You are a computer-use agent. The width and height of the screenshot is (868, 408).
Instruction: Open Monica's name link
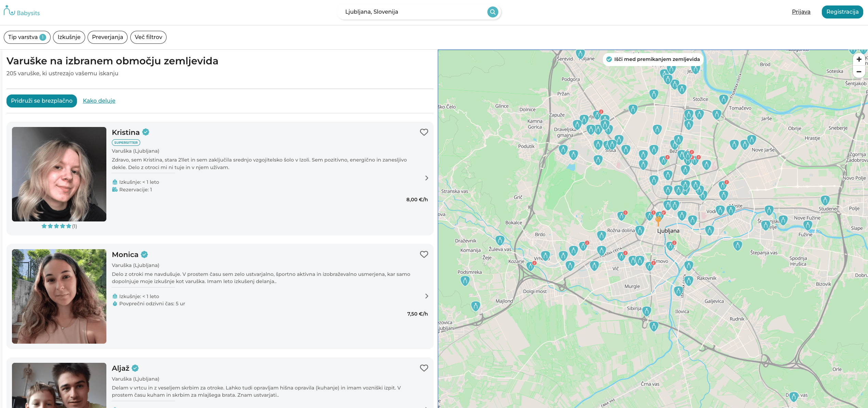(x=125, y=255)
